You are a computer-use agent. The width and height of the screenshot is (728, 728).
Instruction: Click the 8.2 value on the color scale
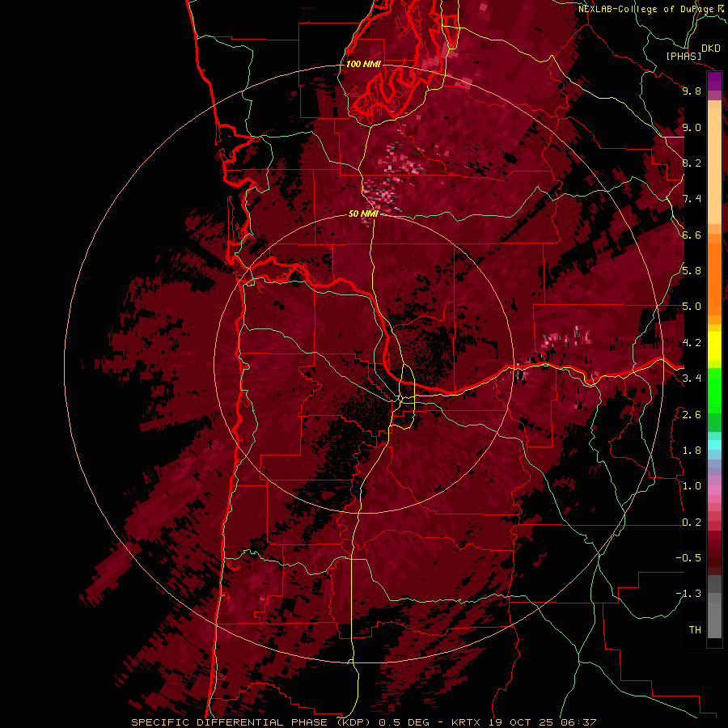tap(692, 163)
